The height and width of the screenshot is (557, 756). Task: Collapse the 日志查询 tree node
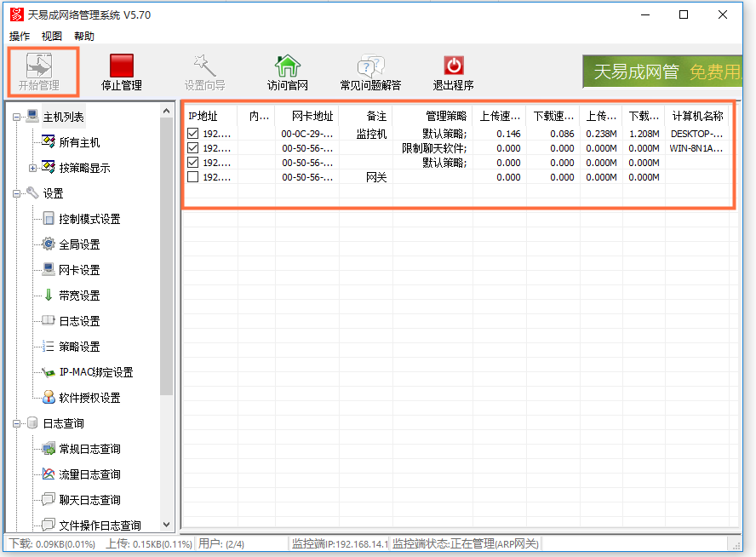[x=17, y=423]
